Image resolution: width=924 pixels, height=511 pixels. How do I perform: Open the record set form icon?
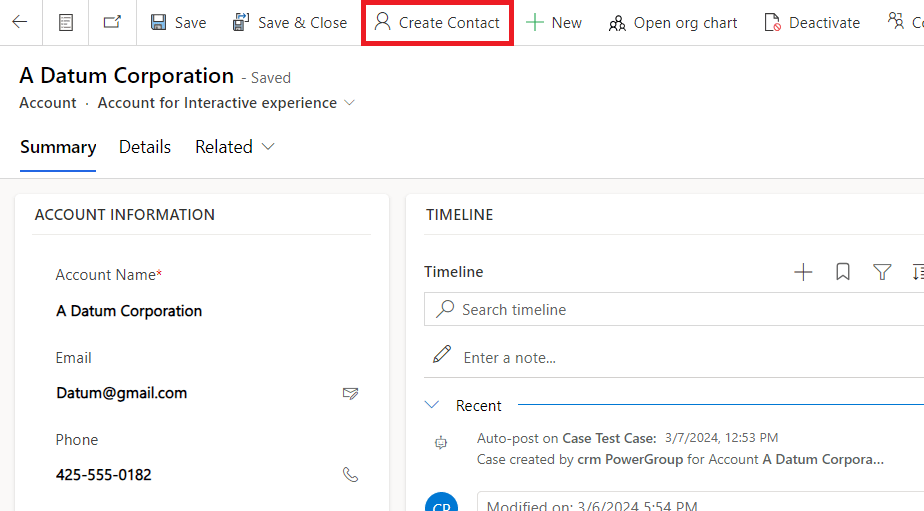tap(66, 22)
